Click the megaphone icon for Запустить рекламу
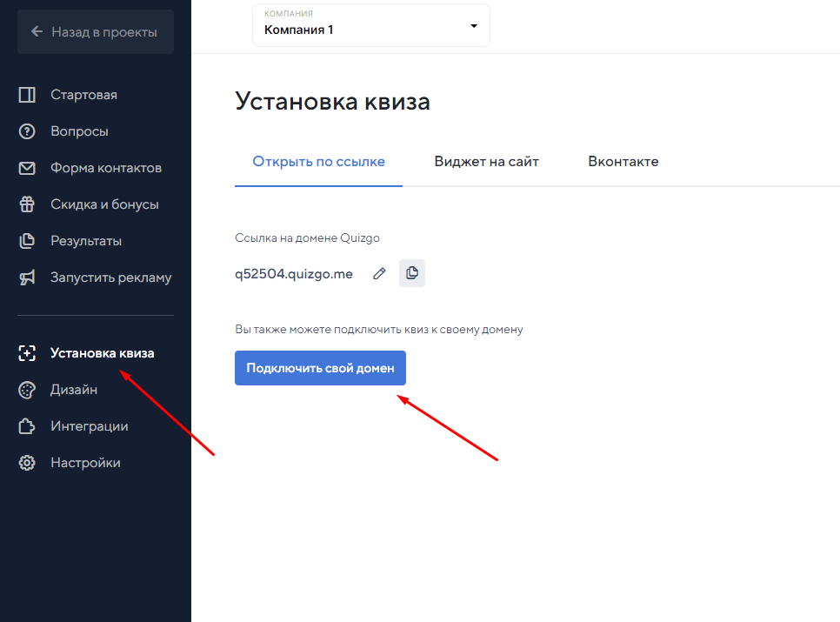The image size is (840, 622). pyautogui.click(x=27, y=277)
